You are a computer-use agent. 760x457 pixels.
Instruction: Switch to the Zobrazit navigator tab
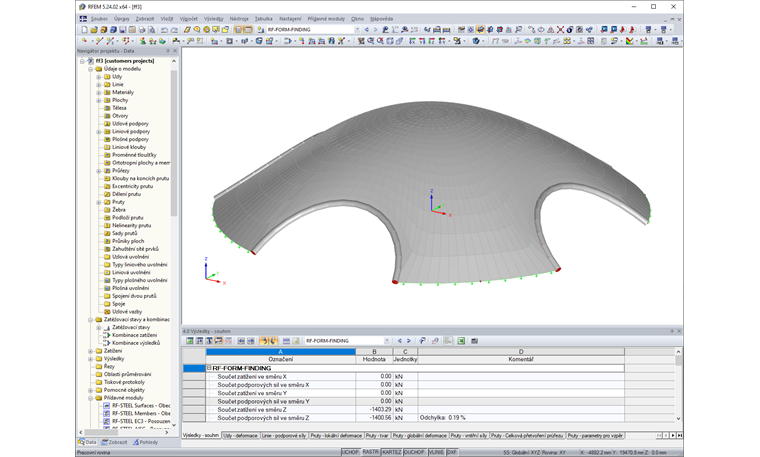pos(114,442)
